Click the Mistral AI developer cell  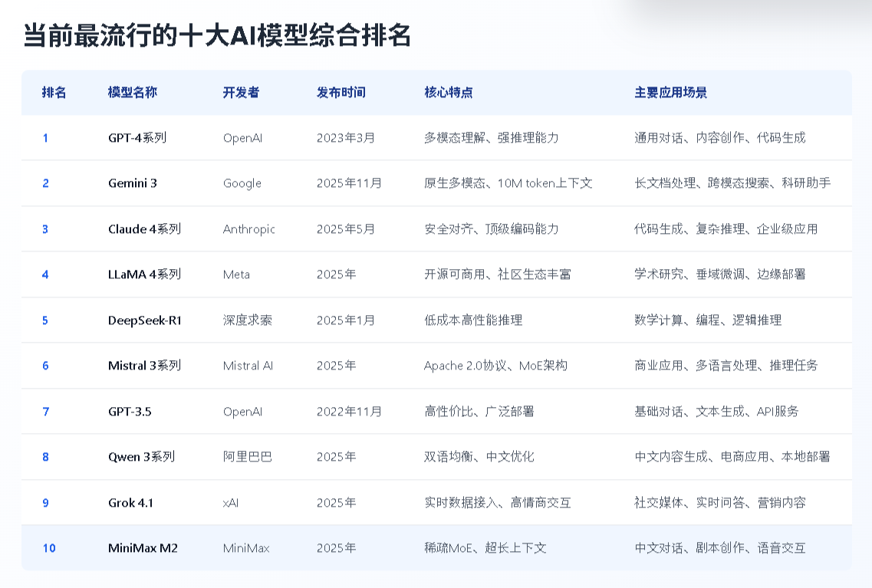pyautogui.click(x=248, y=366)
